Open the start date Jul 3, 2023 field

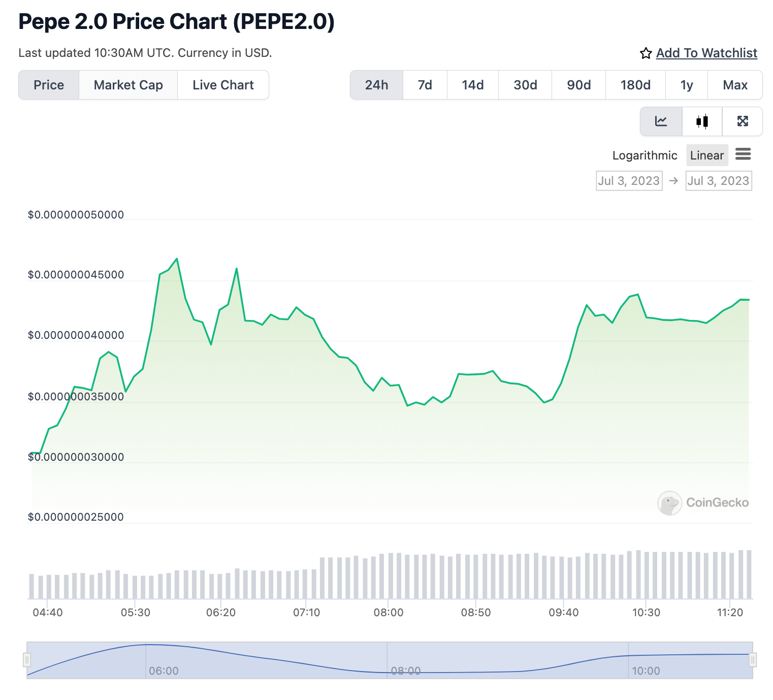pyautogui.click(x=629, y=181)
